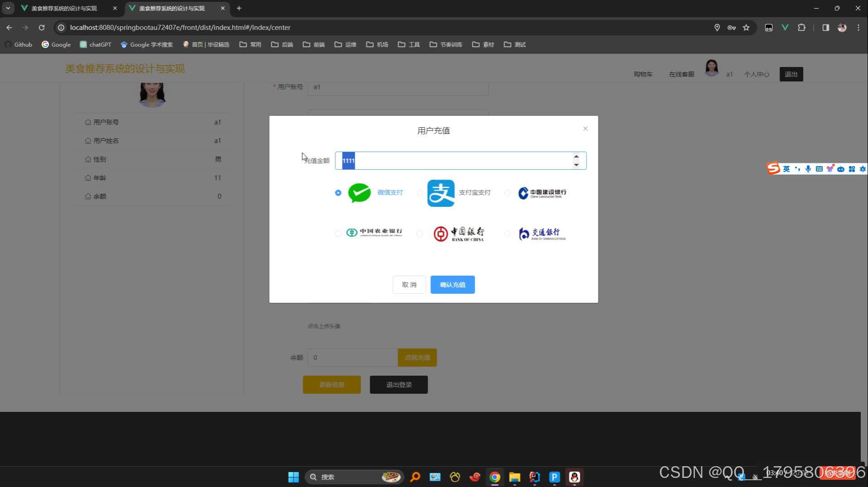Click the site title 美食推荐系统的设计与实现
The height and width of the screenshot is (487, 868).
click(x=125, y=69)
